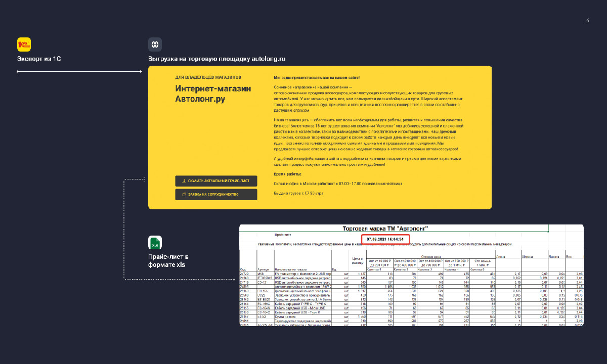
Task: Select cell 'Кабель зарядный USB - Type C'
Action: [x=303, y=312]
